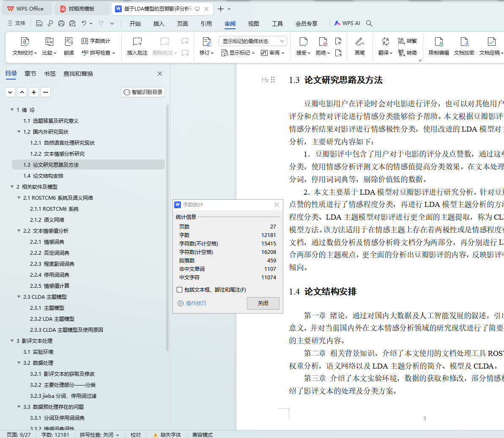
Task: Click 关闭 button in word count dialog
Action: 263,303
